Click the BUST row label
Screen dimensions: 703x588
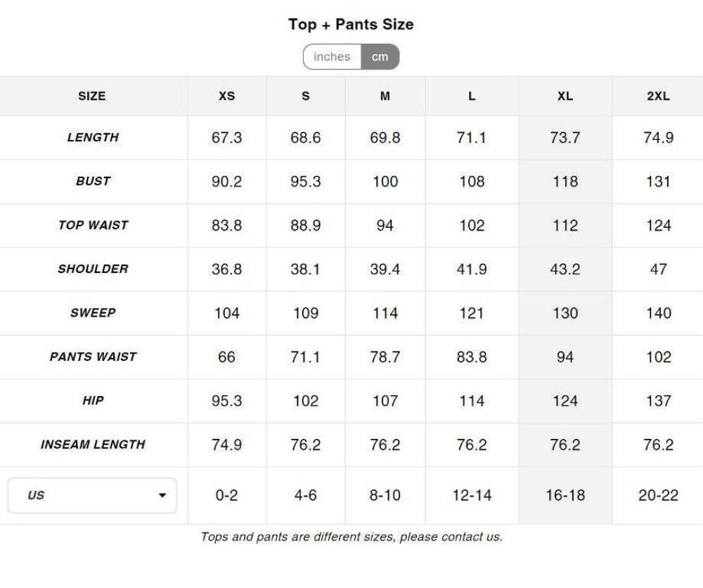tap(93, 181)
